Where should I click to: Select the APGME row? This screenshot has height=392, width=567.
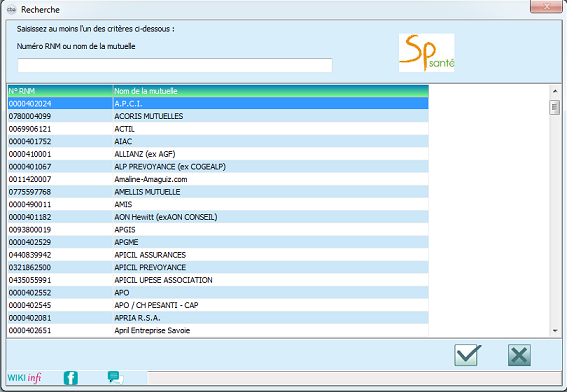pos(218,242)
